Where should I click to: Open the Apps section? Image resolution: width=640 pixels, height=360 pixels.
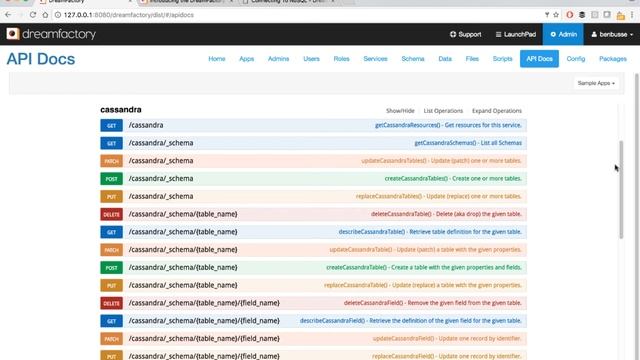247,59
